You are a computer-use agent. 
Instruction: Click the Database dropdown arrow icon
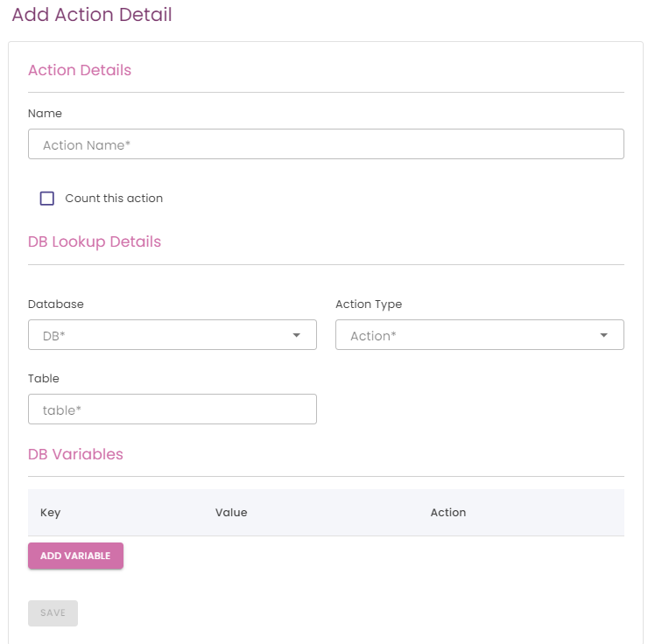pyautogui.click(x=296, y=335)
